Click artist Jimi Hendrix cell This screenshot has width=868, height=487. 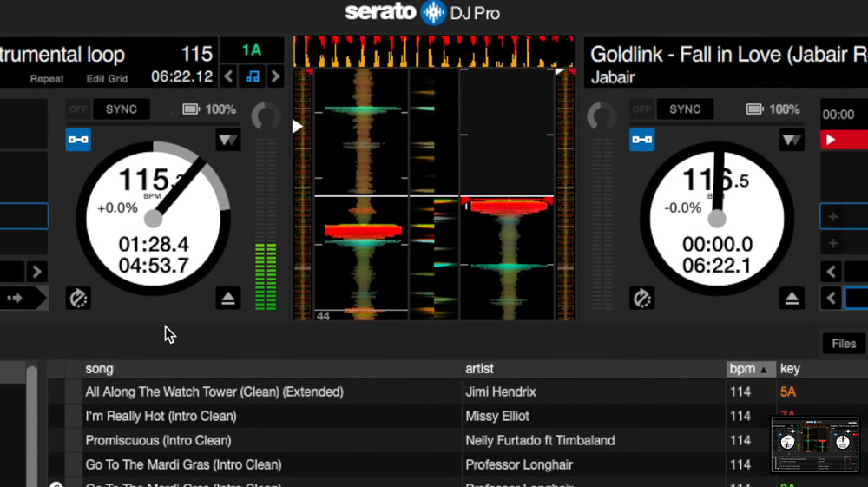pyautogui.click(x=501, y=392)
